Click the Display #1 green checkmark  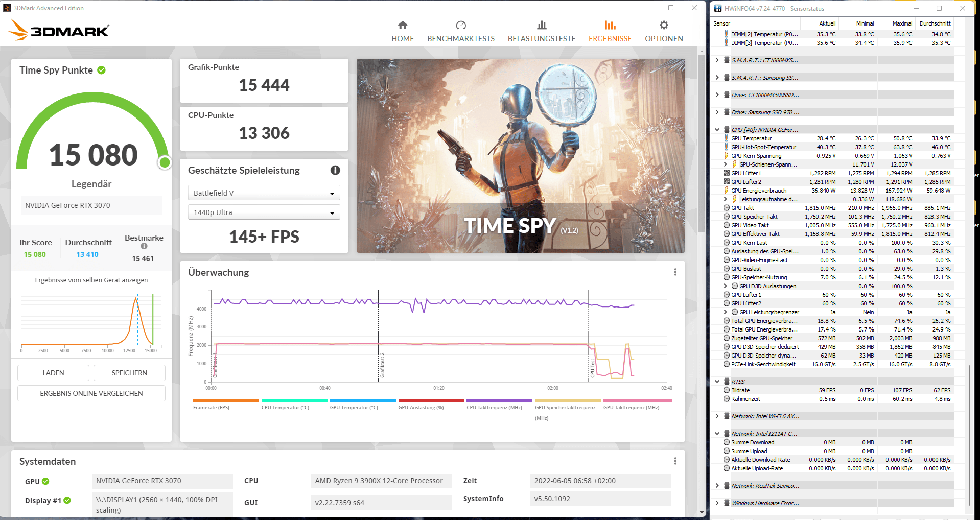point(67,500)
